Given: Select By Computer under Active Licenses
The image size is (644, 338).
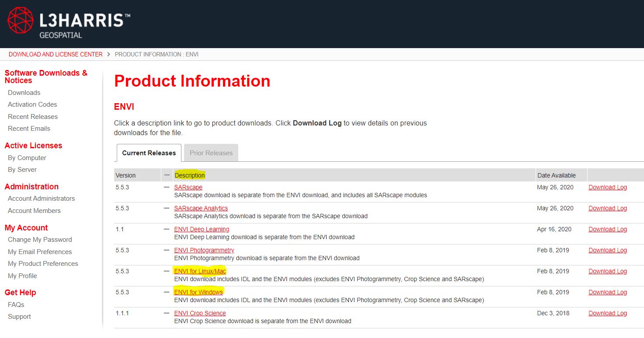Looking at the screenshot, I should (27, 158).
